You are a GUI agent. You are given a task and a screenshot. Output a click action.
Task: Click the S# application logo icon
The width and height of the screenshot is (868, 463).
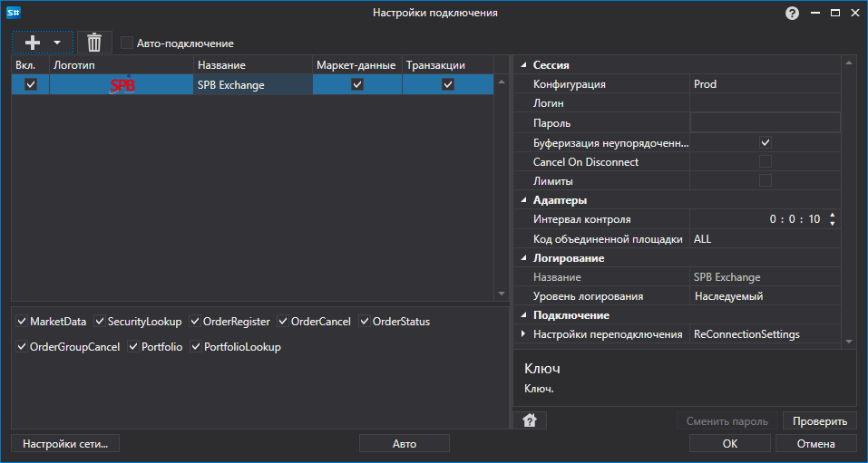[14, 13]
